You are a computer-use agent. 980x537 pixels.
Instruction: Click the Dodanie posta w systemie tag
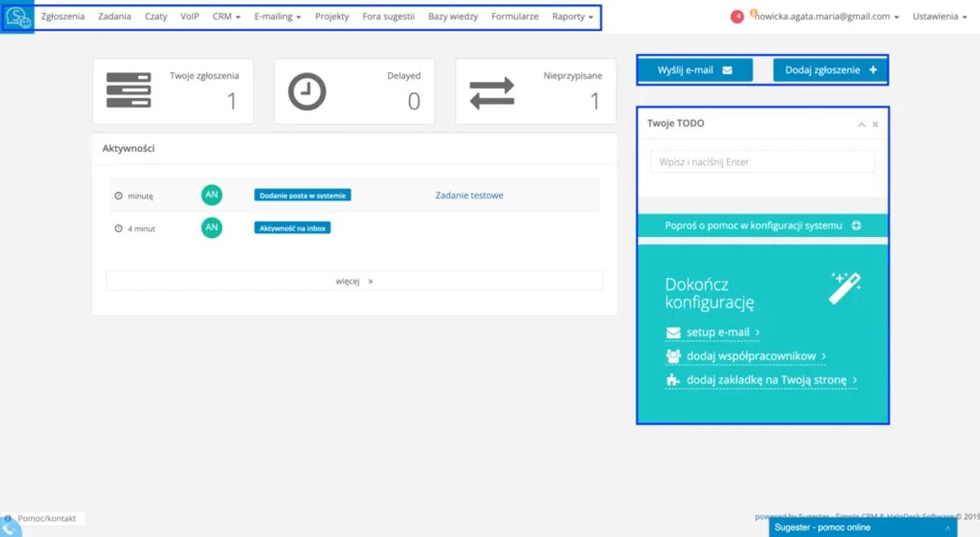click(302, 195)
